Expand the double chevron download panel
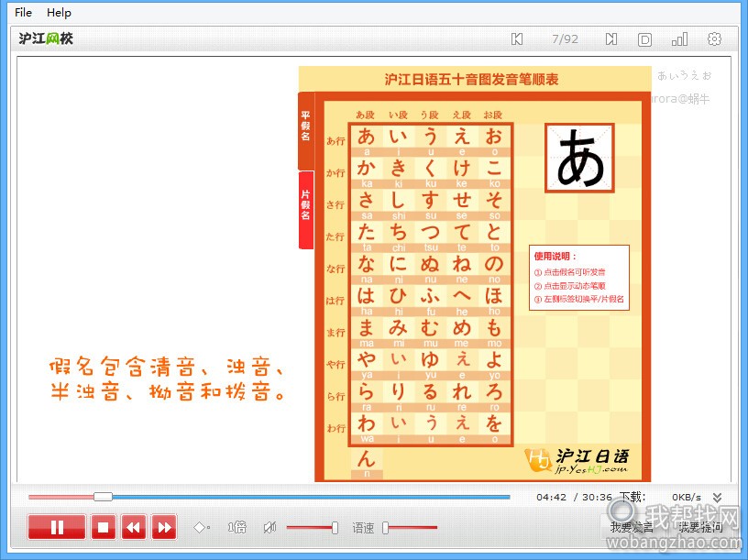Viewport: 748px width, 560px height. (x=717, y=498)
